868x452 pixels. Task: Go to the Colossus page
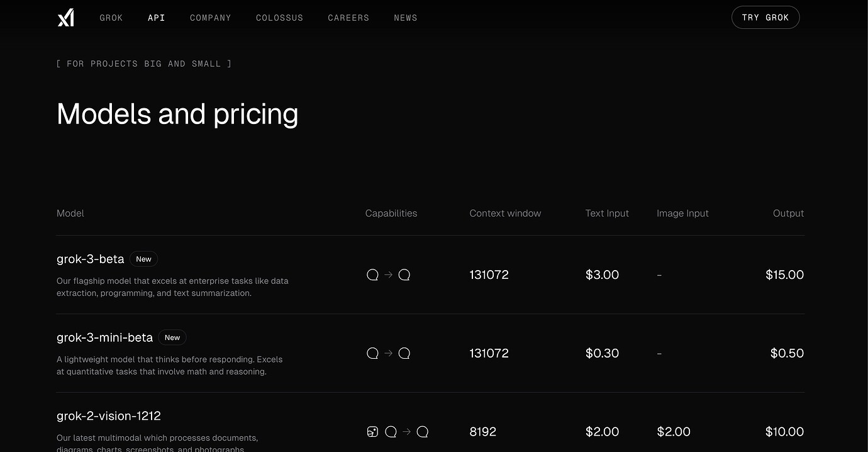pos(279,18)
